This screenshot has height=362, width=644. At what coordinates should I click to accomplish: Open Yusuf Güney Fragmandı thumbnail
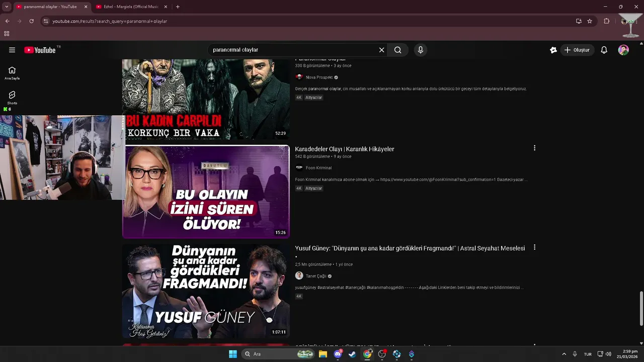(206, 291)
